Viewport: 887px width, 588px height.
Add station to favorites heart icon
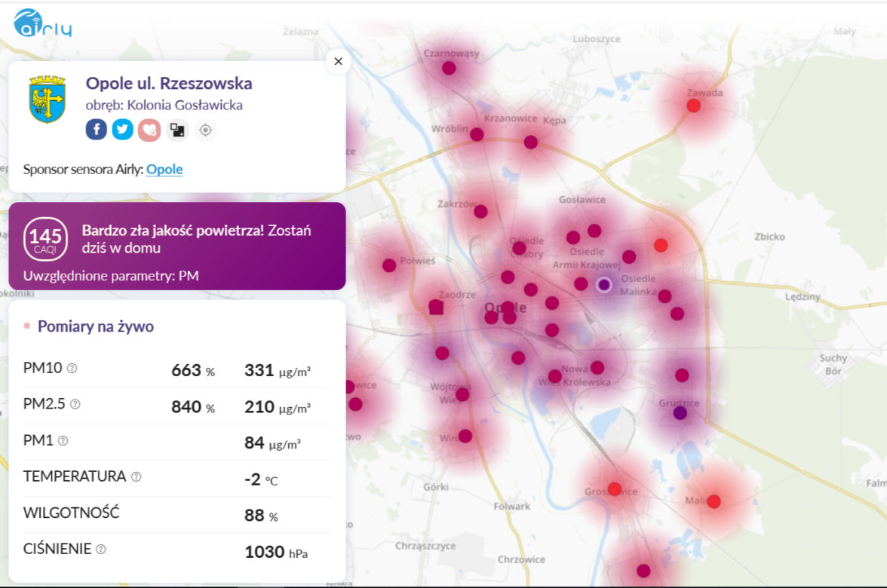149,130
